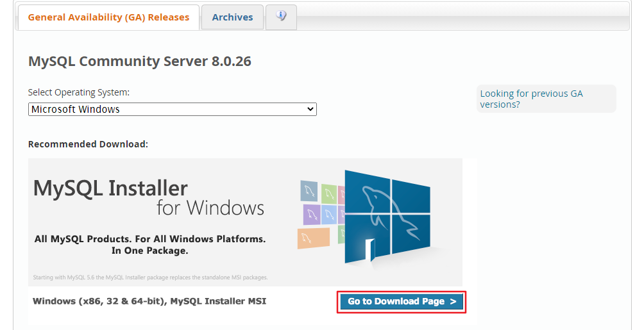Screen dimensions: 644x330
Task: Click the orange dolphin tile in banner
Action: (x=314, y=238)
